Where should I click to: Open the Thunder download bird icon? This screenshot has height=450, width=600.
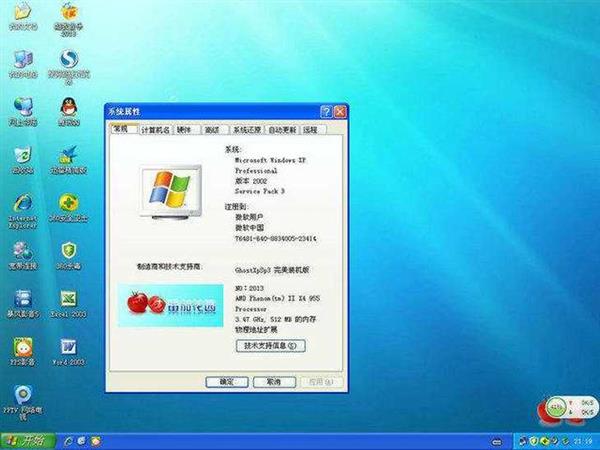click(69, 160)
